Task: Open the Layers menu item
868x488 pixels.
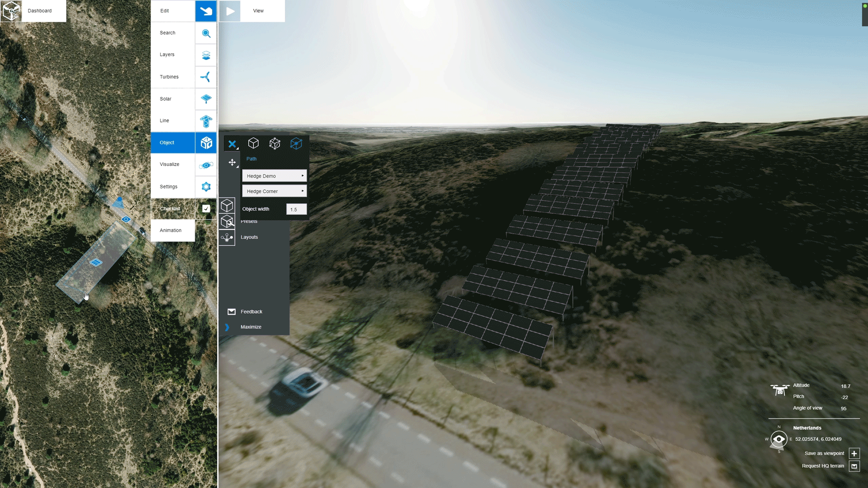Action: tap(173, 55)
